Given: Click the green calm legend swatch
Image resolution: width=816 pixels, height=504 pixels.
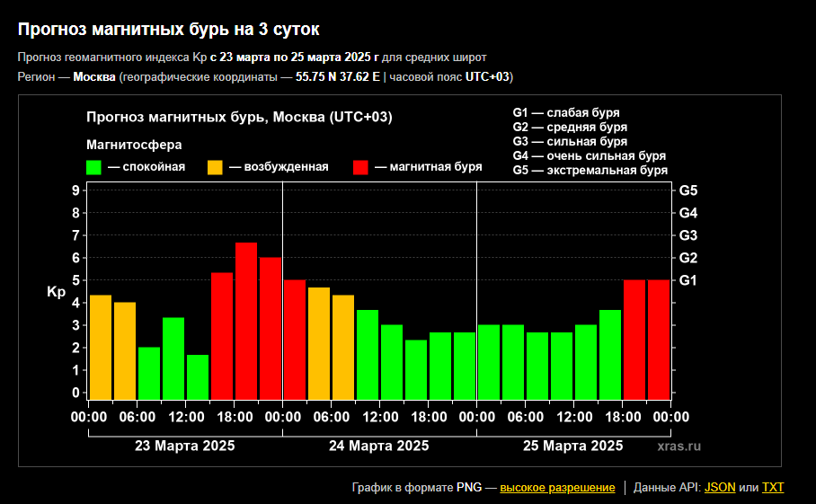Looking at the screenshot, I should click(93, 167).
